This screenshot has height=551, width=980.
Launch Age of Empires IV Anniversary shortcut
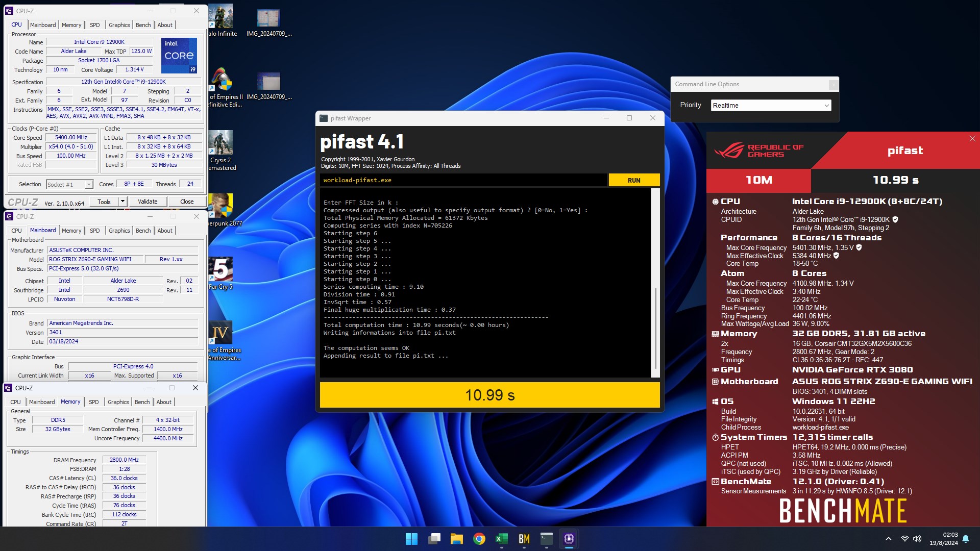point(222,340)
